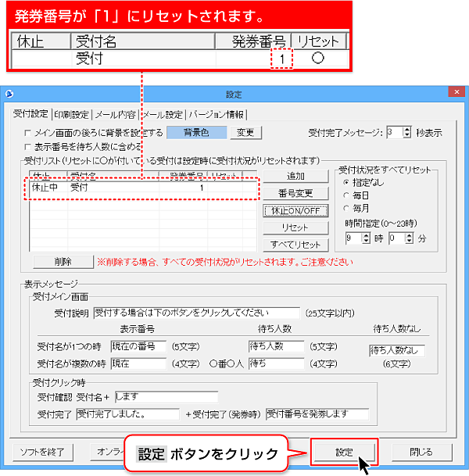The image size is (469, 476).
Task: Click the 受付番号を発券します text field
Action: point(317,414)
